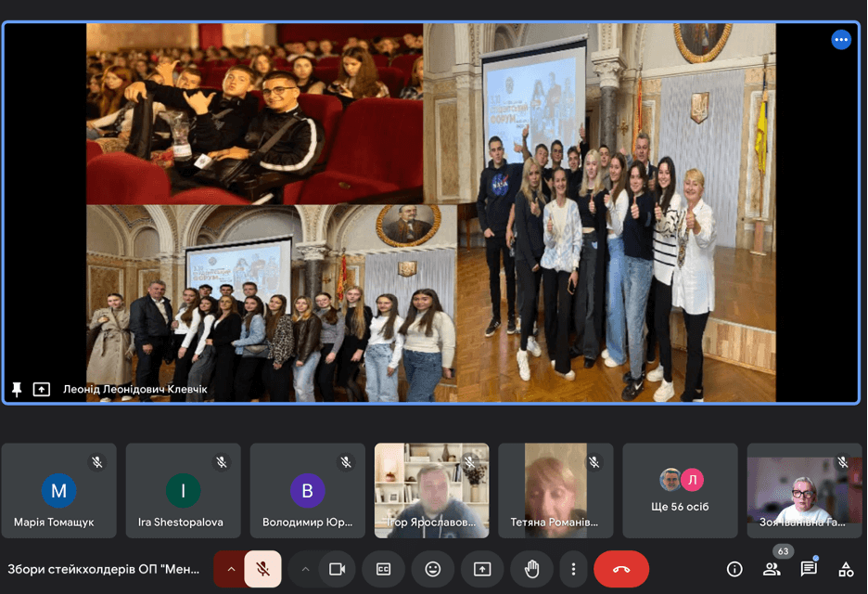The height and width of the screenshot is (594, 868).
Task: Turn on closed captions
Action: tap(383, 569)
